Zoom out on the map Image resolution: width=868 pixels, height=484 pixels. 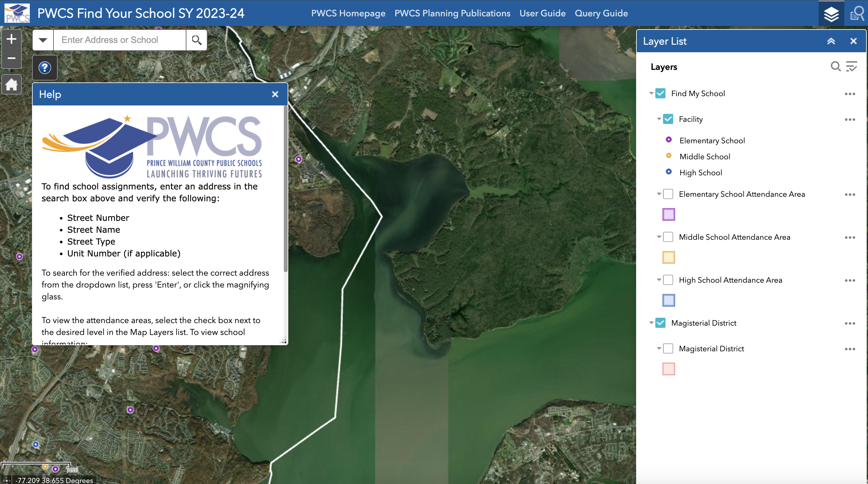click(12, 58)
